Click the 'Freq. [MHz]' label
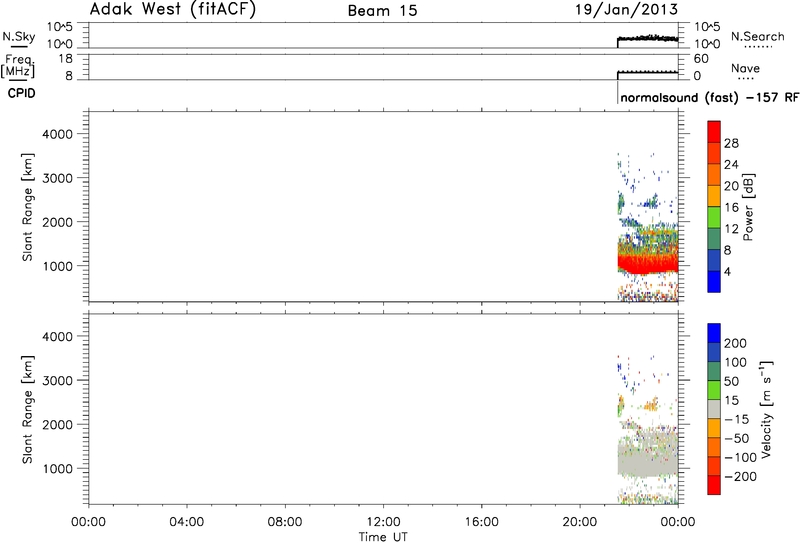800x543 pixels. click(18, 66)
